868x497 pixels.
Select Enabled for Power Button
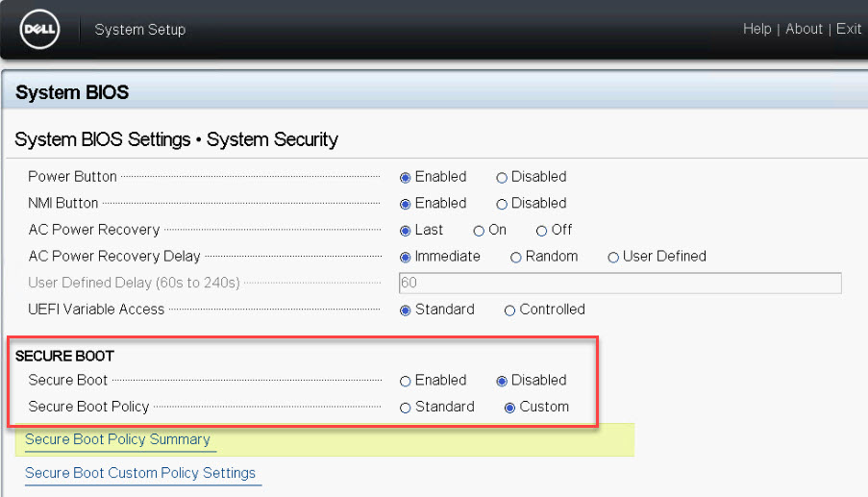pyautogui.click(x=406, y=178)
